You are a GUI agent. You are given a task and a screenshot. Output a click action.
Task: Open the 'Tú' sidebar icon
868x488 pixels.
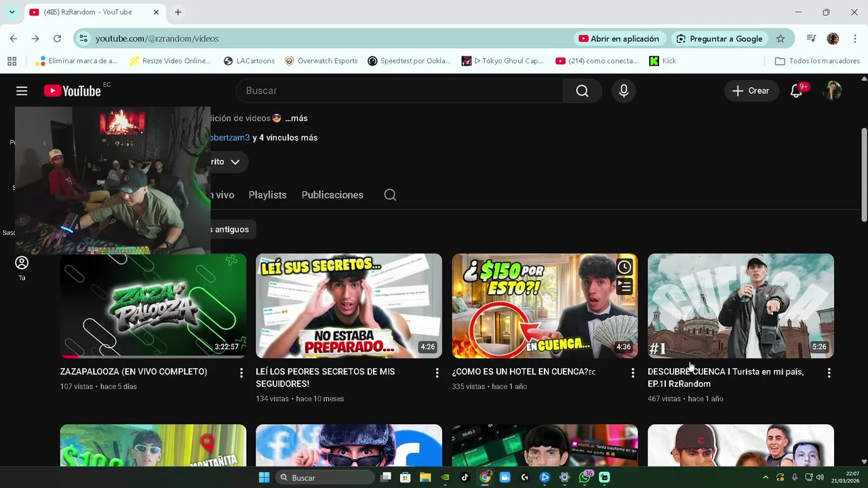pyautogui.click(x=22, y=268)
